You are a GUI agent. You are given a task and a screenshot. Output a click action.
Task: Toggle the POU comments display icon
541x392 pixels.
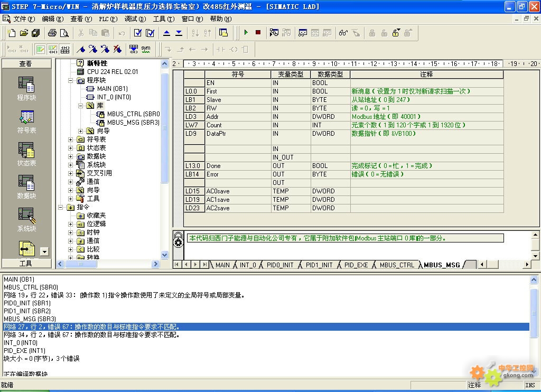(x=40, y=49)
